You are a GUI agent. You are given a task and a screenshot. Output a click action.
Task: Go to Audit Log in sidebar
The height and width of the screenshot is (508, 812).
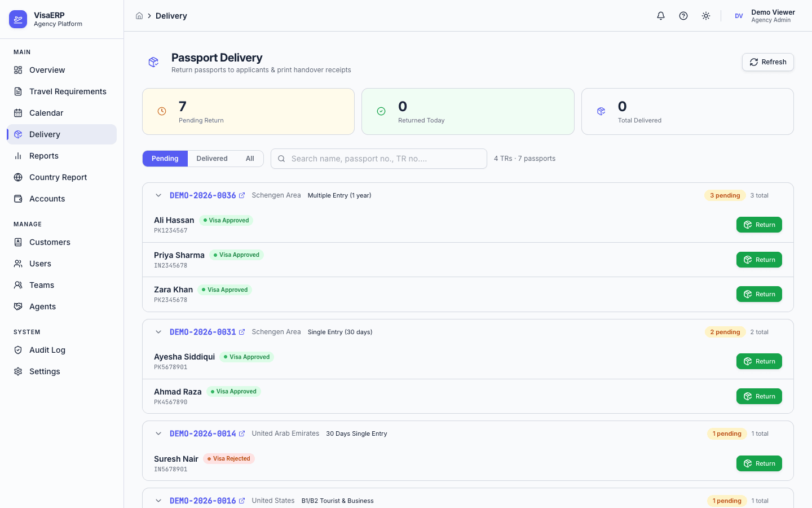tap(47, 350)
